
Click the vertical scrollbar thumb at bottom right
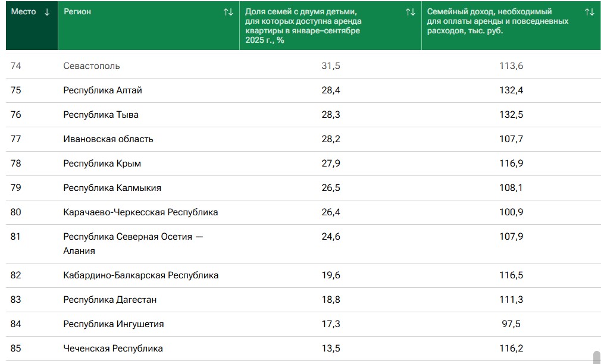(x=596, y=357)
